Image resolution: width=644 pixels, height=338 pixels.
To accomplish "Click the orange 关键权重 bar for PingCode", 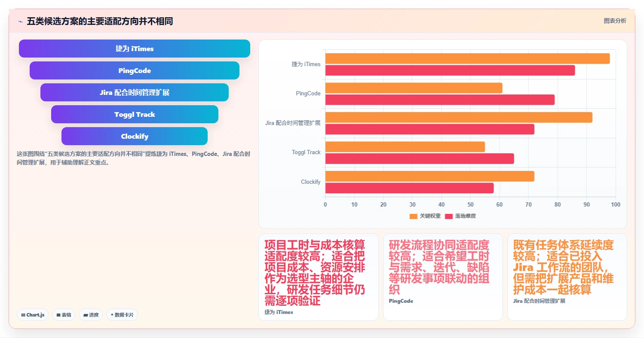I will pos(414,88).
